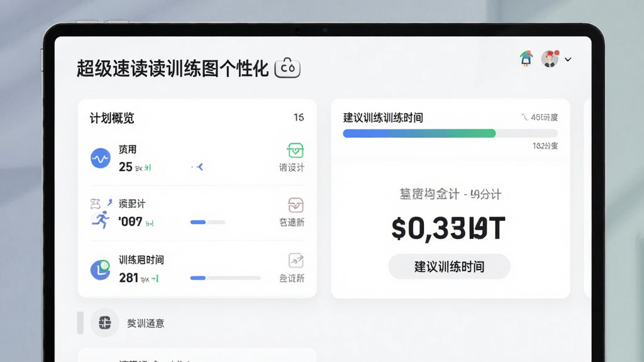
Task: Click the gray edit icon in row 281
Action: tap(296, 260)
